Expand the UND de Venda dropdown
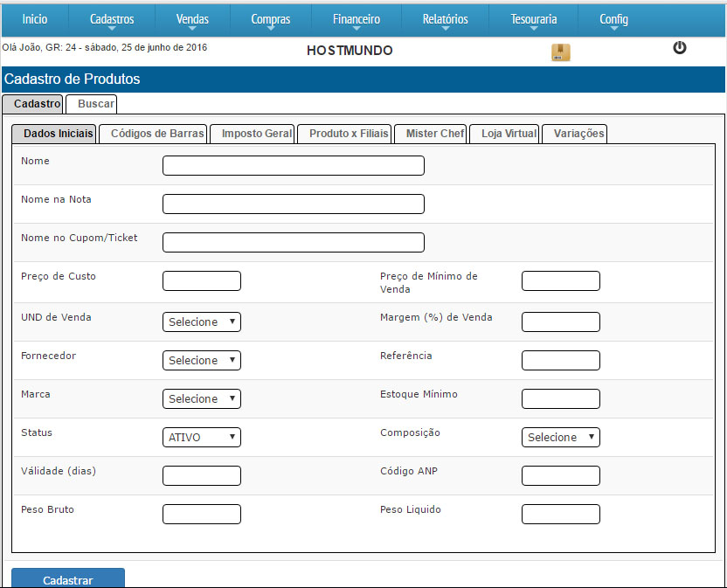This screenshot has height=588, width=727. point(202,322)
